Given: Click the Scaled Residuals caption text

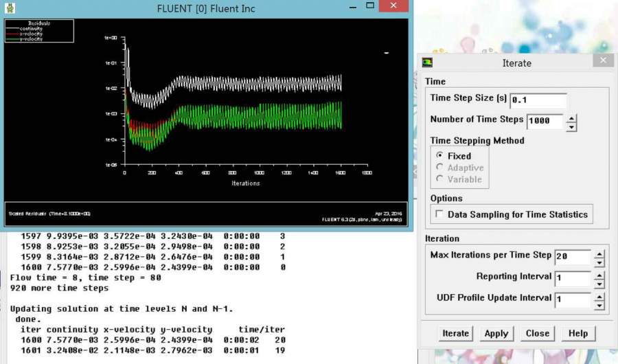Looking at the screenshot, I should pos(49,214).
